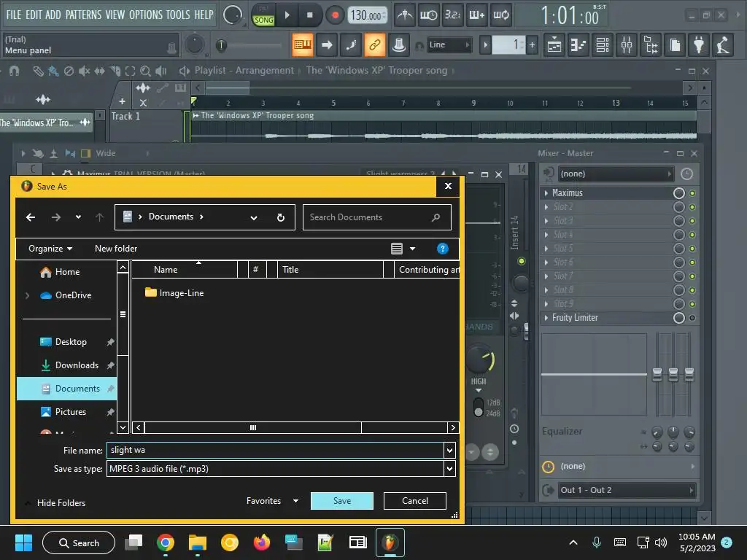Open the Playlist view icon
Viewport: 747px width, 560px height.
554,45
